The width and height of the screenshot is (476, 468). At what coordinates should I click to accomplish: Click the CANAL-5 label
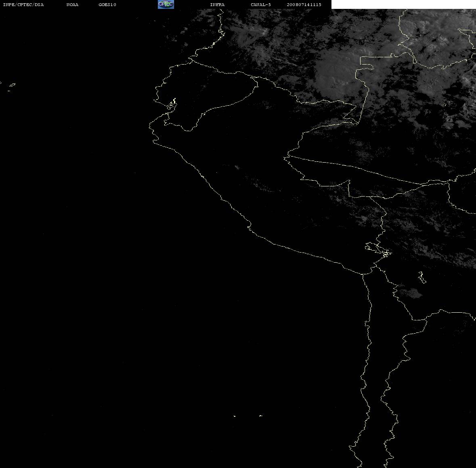click(x=261, y=4)
